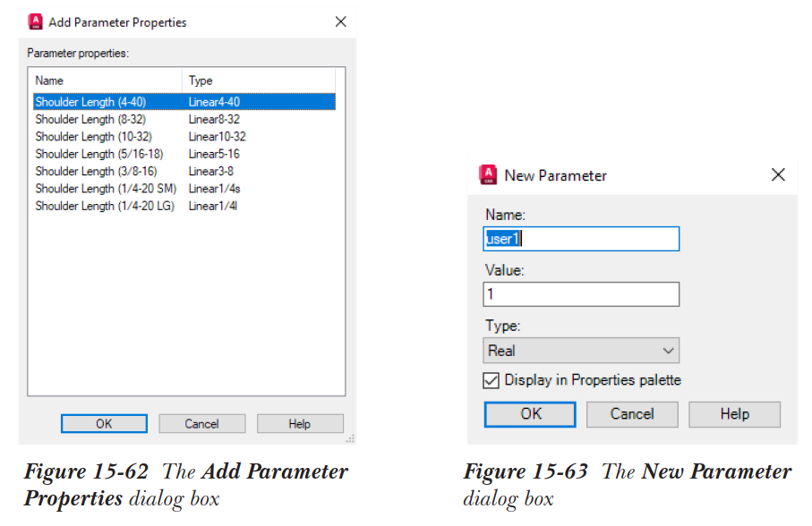
Task: Click AutoCAD icon in Add Parameter Properties title
Action: tap(35, 21)
